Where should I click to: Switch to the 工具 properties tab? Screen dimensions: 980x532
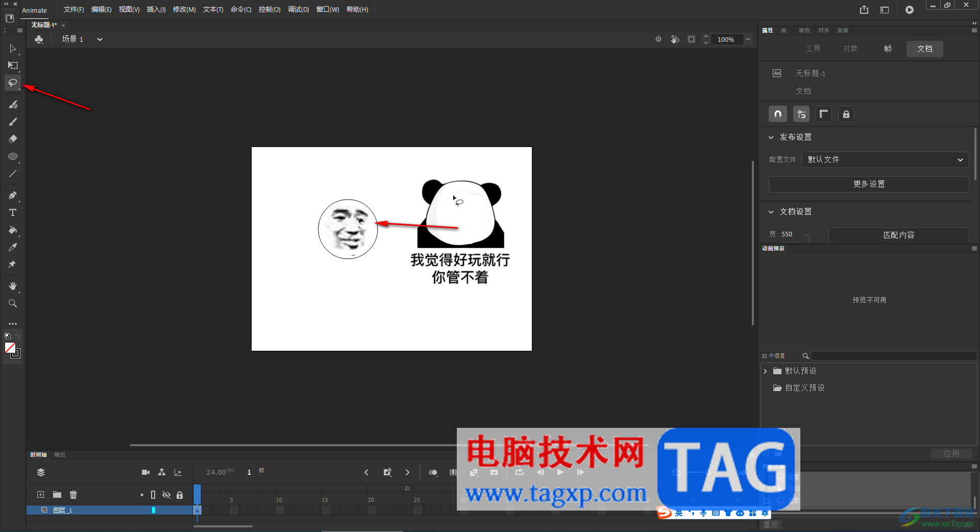click(813, 49)
